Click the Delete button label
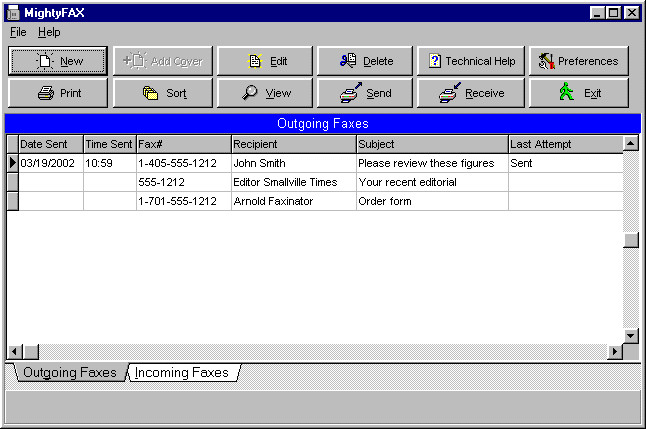 coord(378,61)
